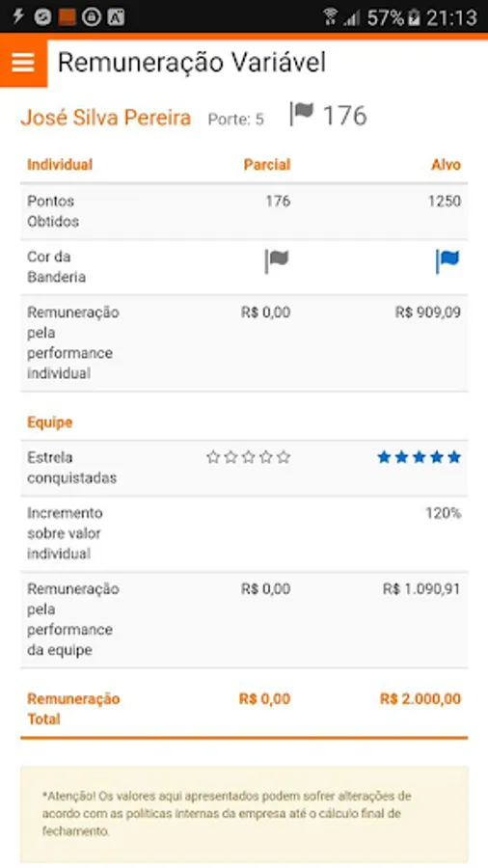
Task: Tap the R$ 2.000,00 total value
Action: point(420,698)
